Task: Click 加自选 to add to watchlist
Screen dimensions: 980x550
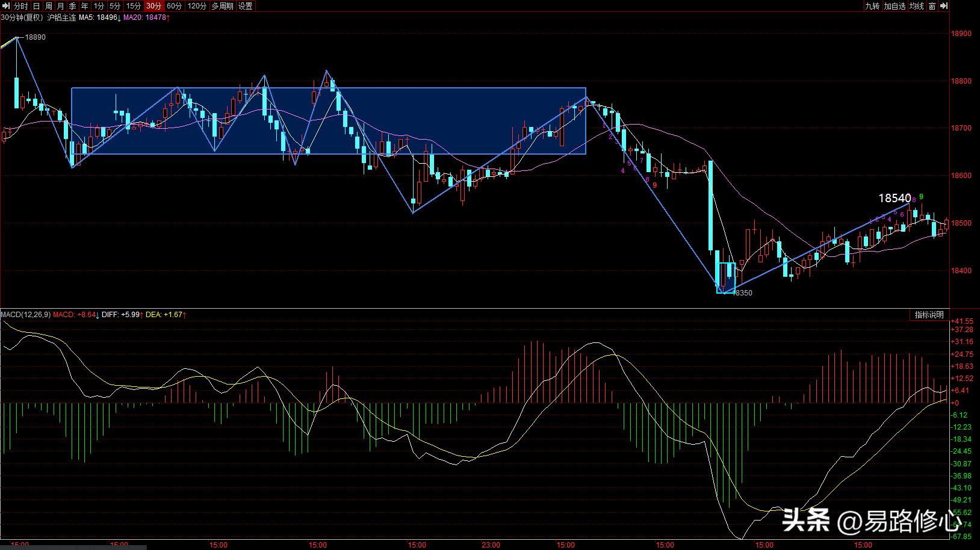Action: (x=895, y=6)
